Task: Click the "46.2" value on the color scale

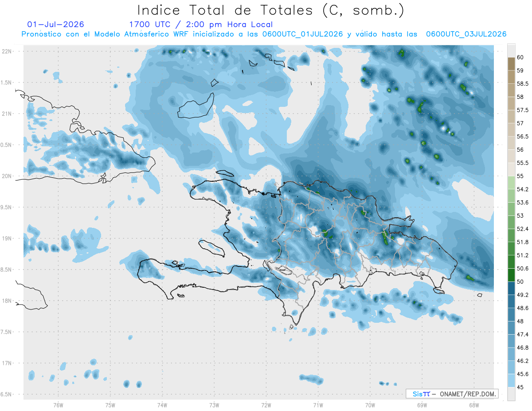Action: pyautogui.click(x=522, y=361)
